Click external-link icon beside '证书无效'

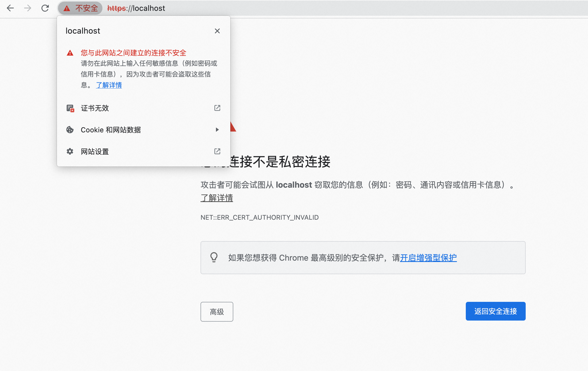[x=217, y=108]
